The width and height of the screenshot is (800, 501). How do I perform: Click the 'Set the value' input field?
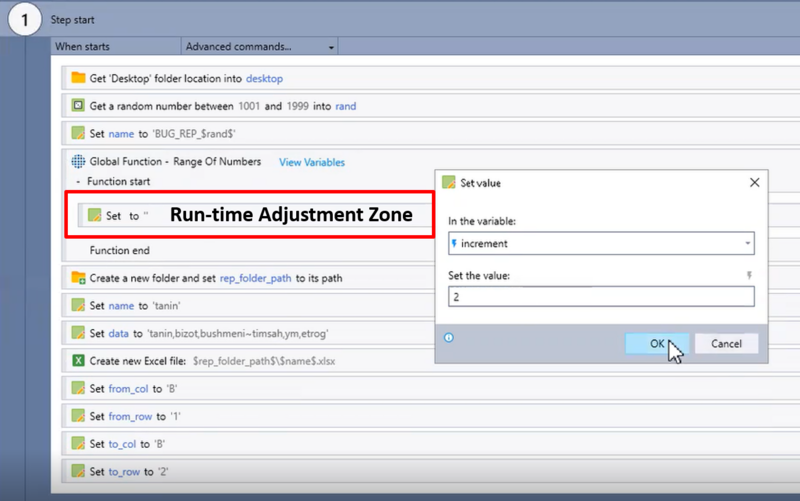(x=601, y=296)
